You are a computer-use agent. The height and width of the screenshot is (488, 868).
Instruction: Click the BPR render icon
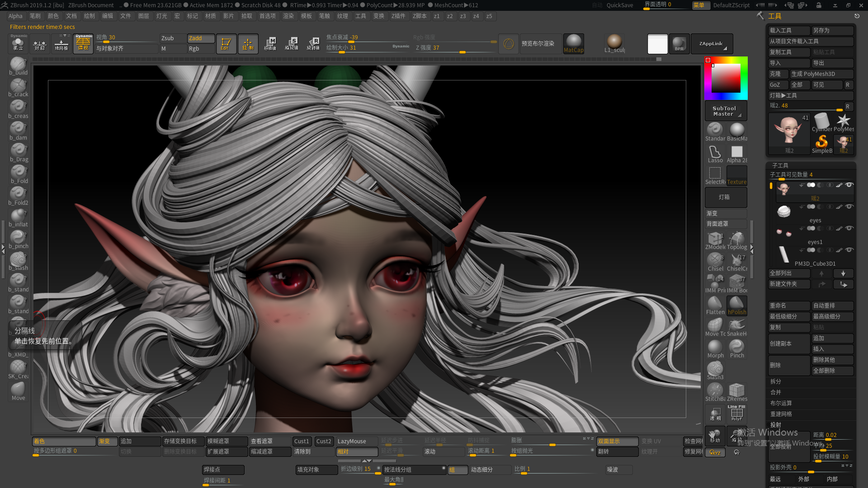679,44
